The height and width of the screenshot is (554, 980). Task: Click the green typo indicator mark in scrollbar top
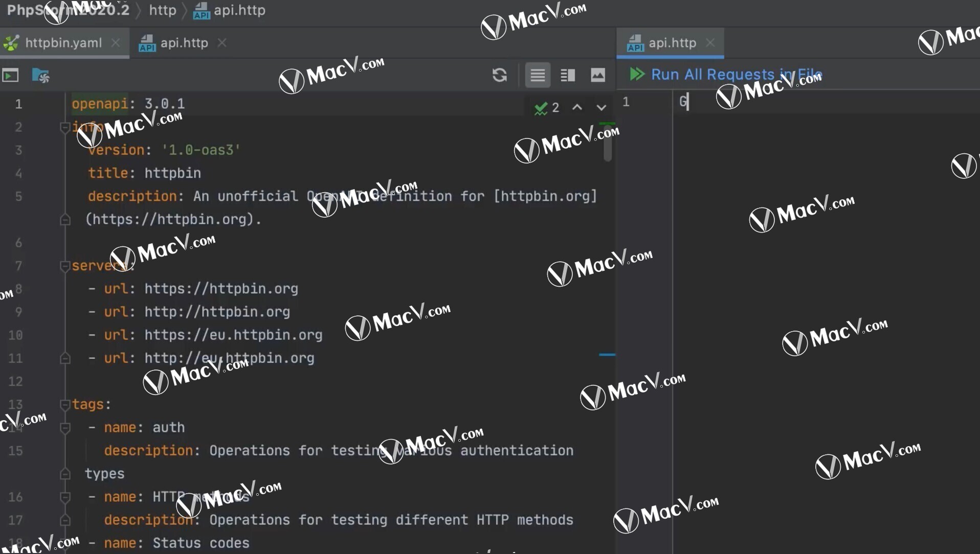[x=607, y=123]
